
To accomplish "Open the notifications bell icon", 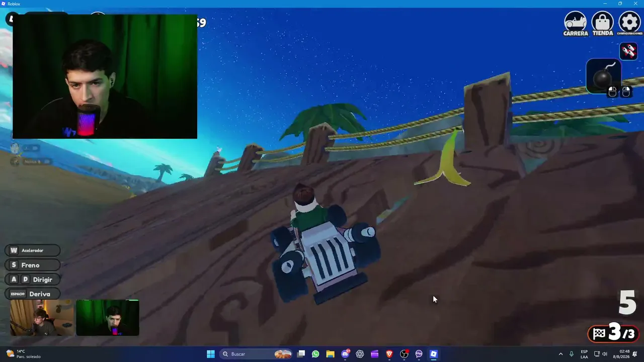I will pos(635,354).
